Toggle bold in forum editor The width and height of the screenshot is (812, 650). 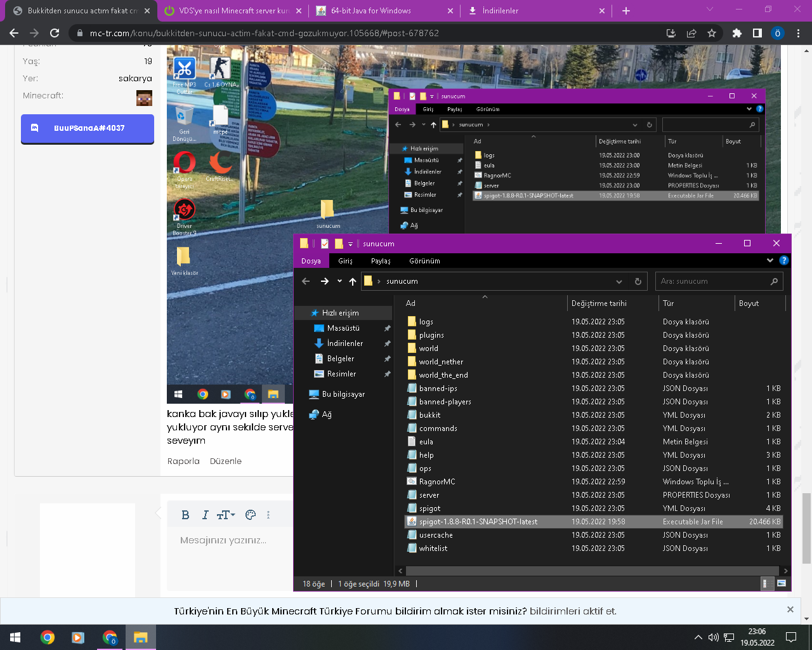tap(185, 515)
